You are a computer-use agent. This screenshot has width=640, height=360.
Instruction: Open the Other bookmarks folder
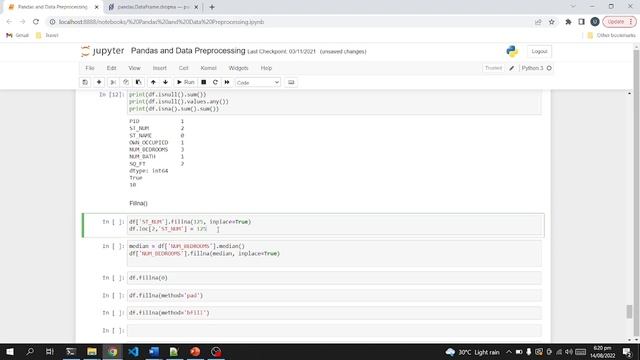pos(611,36)
